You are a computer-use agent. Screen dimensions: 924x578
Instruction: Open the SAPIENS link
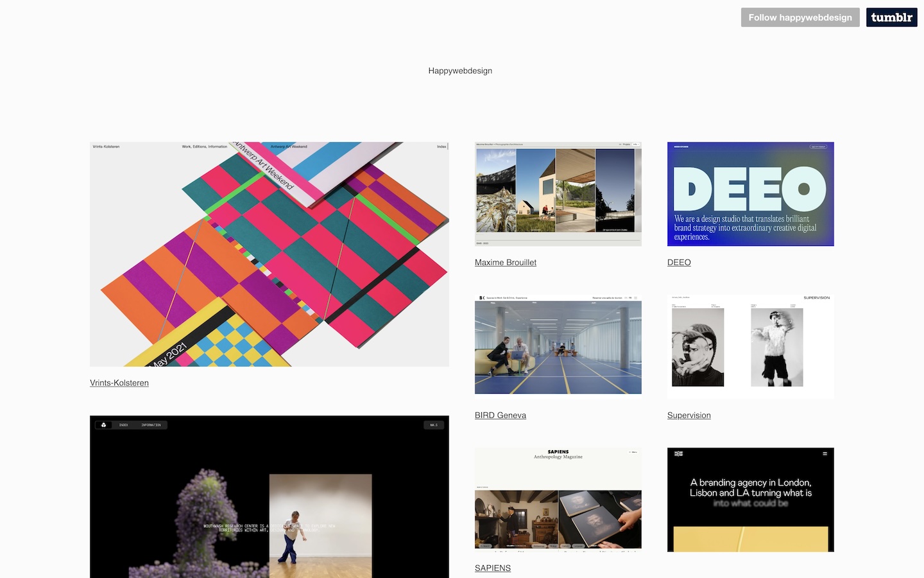(x=493, y=568)
